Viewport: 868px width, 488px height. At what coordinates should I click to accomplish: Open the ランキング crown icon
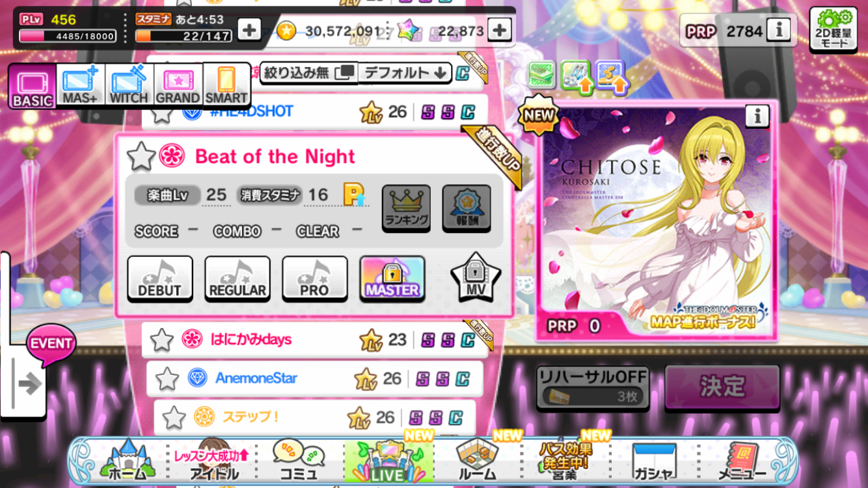[406, 208]
